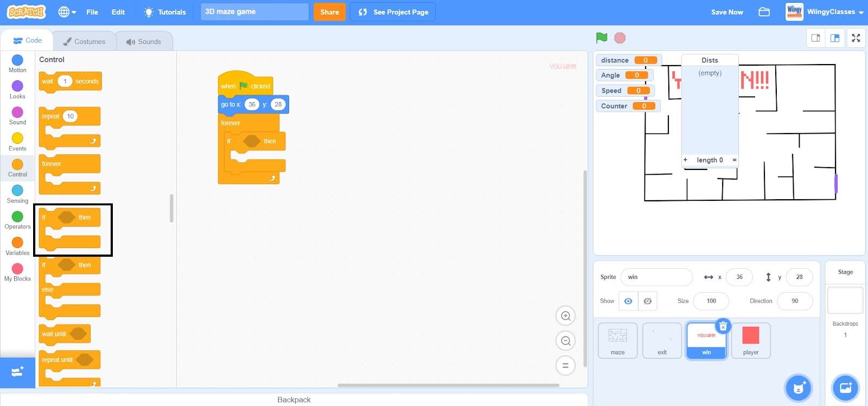The width and height of the screenshot is (868, 406).
Task: Switch to the Code tab
Action: [27, 41]
